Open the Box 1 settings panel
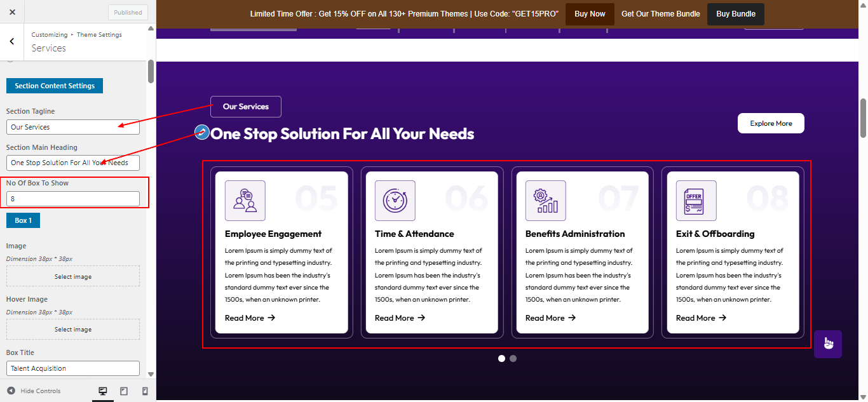 coord(23,220)
